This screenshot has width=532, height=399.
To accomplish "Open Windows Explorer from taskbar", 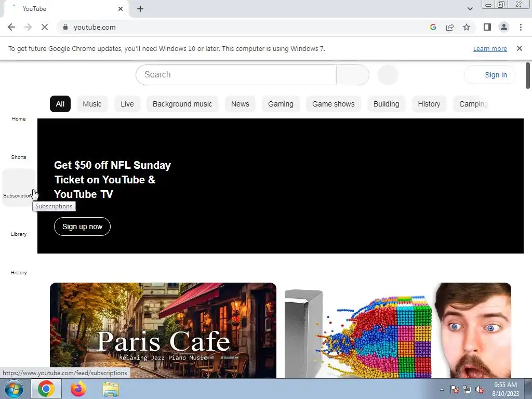I will click(x=111, y=389).
